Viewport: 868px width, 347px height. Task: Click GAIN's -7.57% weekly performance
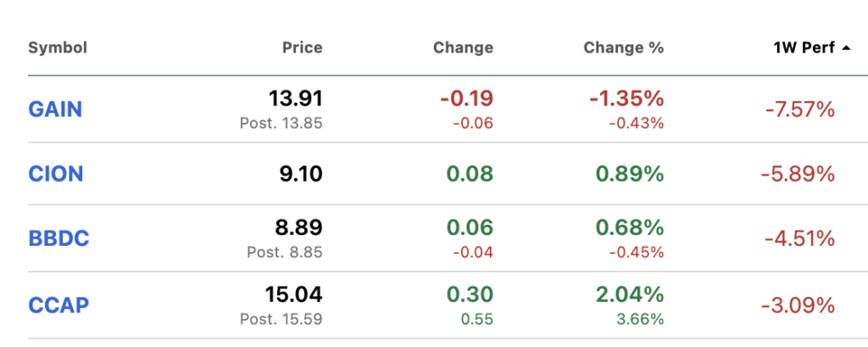pyautogui.click(x=800, y=109)
